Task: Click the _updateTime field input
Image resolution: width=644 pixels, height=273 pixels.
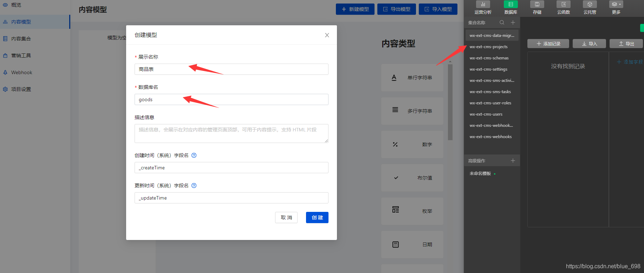Action: 231,198
